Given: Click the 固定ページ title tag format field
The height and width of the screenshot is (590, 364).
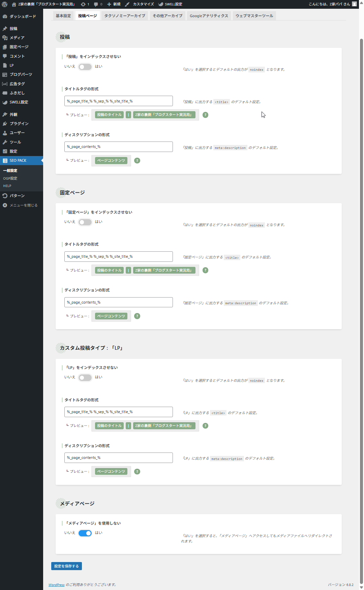Looking at the screenshot, I should pyautogui.click(x=119, y=257).
